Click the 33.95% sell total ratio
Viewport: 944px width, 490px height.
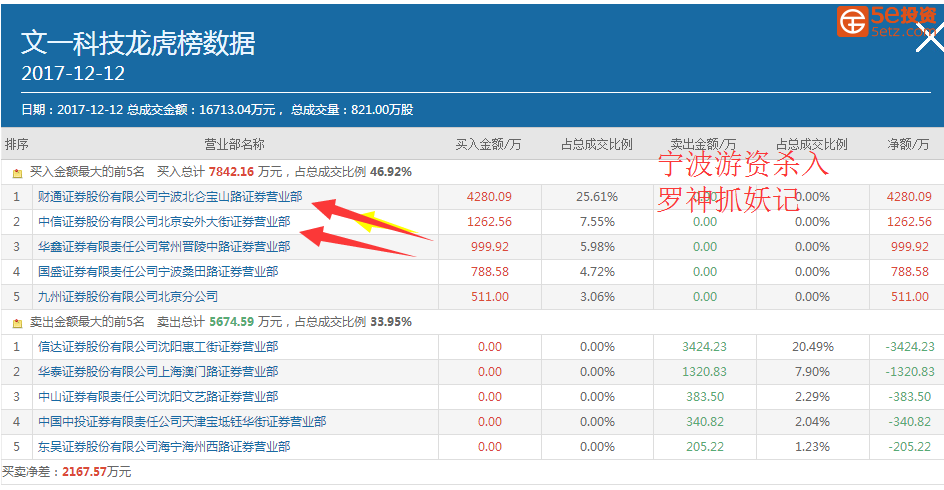click(x=391, y=322)
